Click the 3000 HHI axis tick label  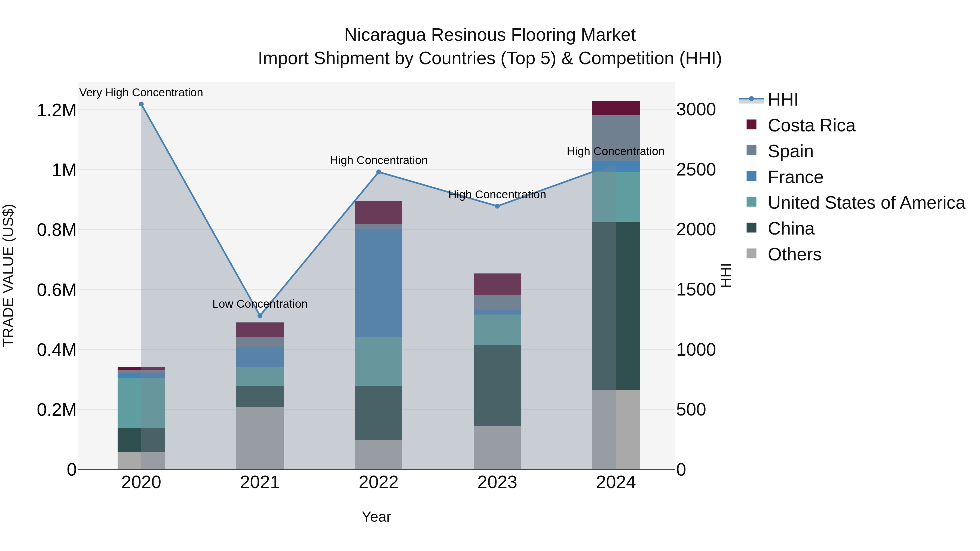coord(696,110)
